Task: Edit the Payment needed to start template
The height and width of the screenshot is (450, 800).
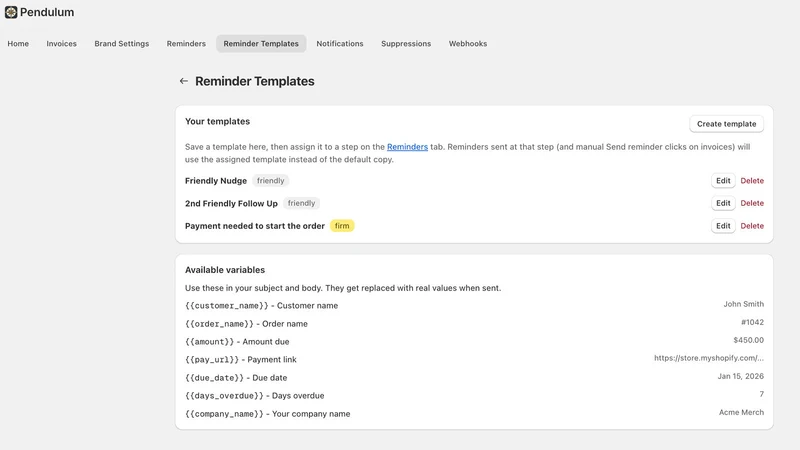Action: (723, 226)
